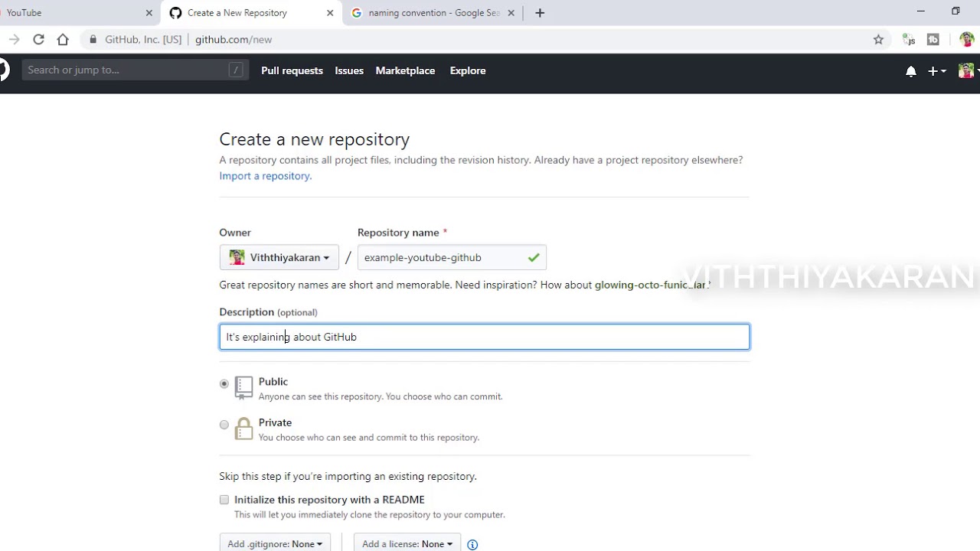The width and height of the screenshot is (980, 551).
Task: Bookmark page with star icon
Action: point(878,40)
